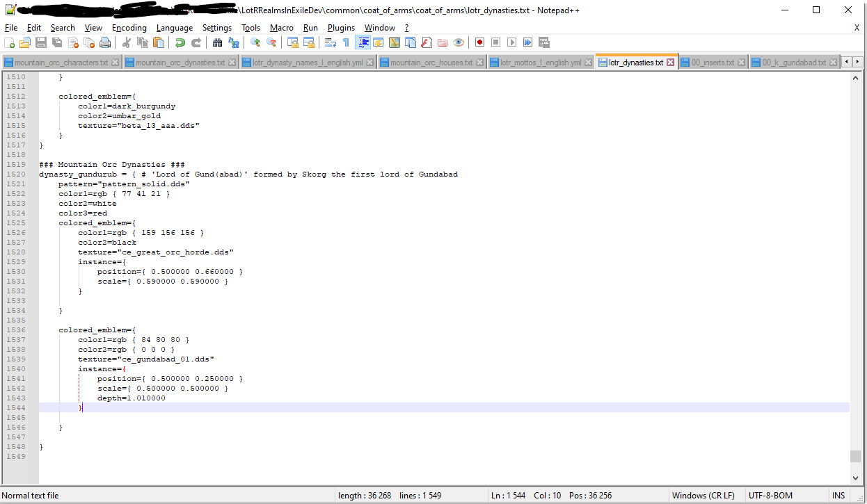This screenshot has width=867, height=504.
Task: Close the mountain_orc_houses.txt tab
Action: 479,63
